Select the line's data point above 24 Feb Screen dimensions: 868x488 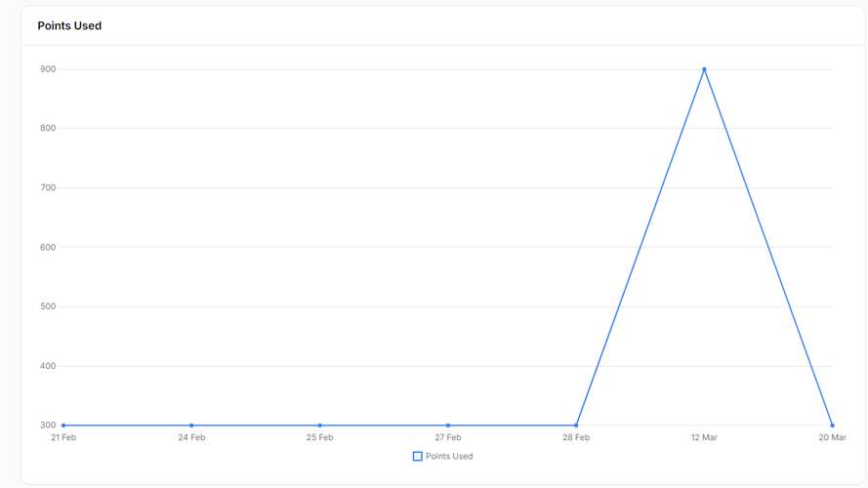tap(191, 426)
